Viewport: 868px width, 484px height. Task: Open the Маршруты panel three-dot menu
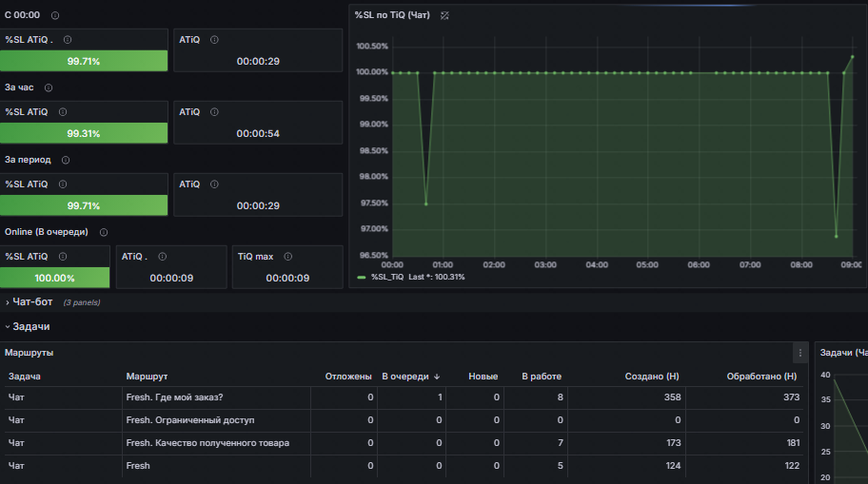click(x=799, y=353)
